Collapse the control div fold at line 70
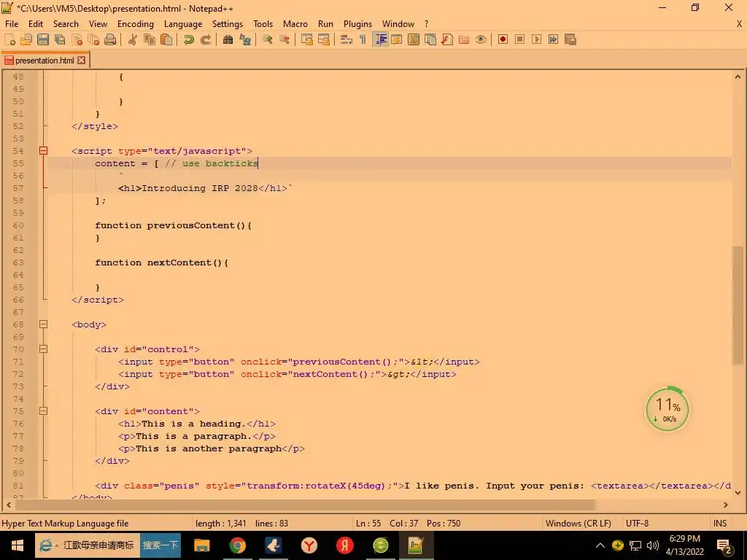This screenshot has width=747, height=560. click(43, 349)
